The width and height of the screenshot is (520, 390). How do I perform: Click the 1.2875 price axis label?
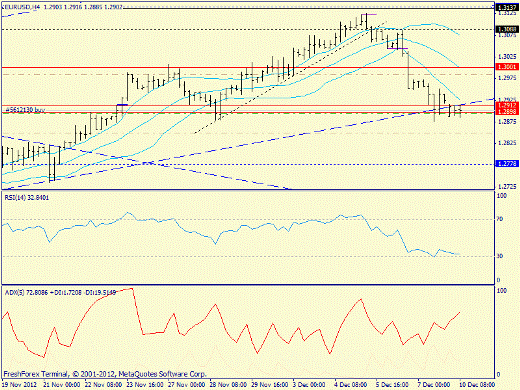point(507,122)
